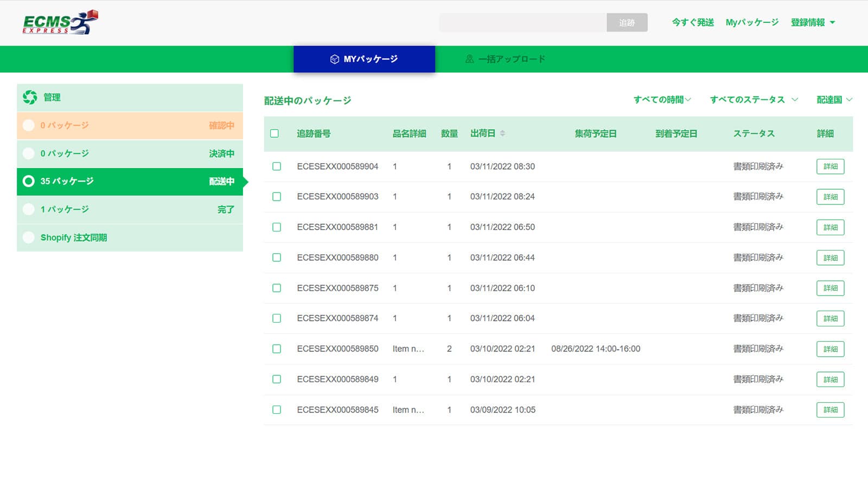This screenshot has width=868, height=488.
Task: Switch to the 一括アップロード tab
Action: [x=512, y=59]
